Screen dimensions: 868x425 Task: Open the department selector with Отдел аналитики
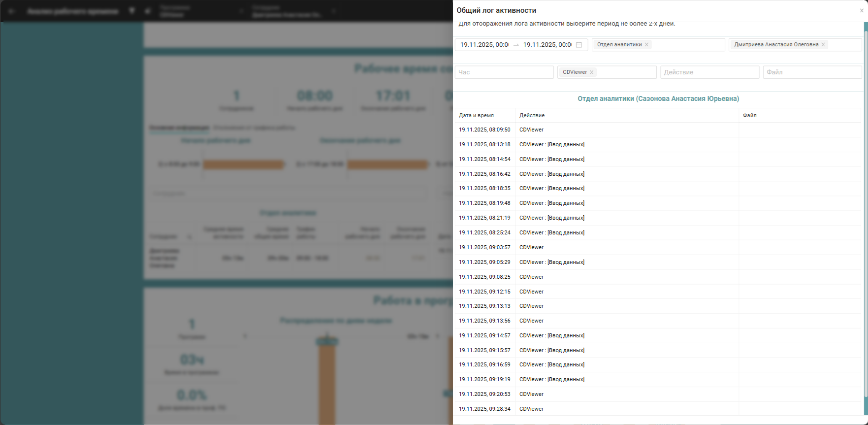point(658,45)
